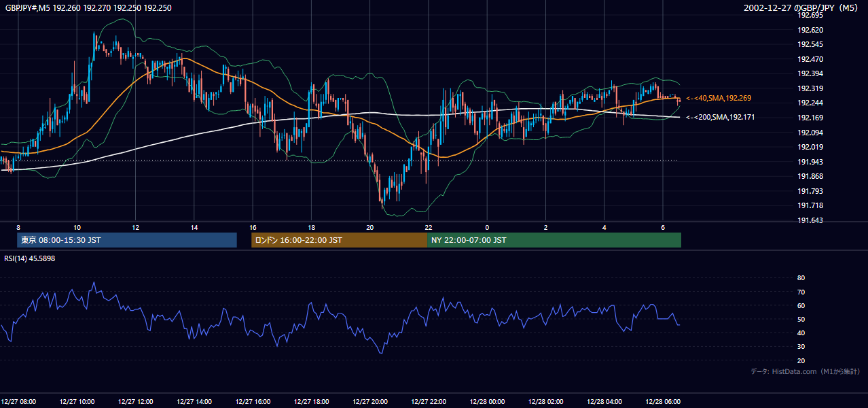868x408 pixels.
Task: Click the bottom date label 12/27 10:00
Action: coord(77,401)
